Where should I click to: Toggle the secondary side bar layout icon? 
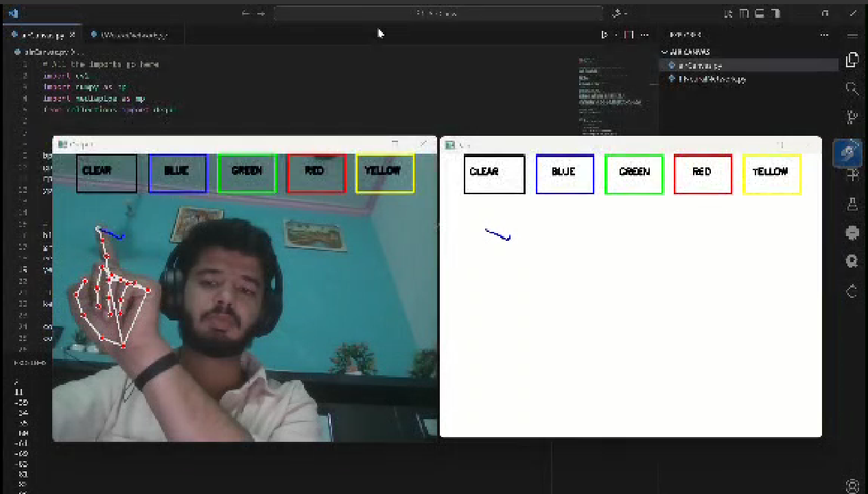[776, 13]
